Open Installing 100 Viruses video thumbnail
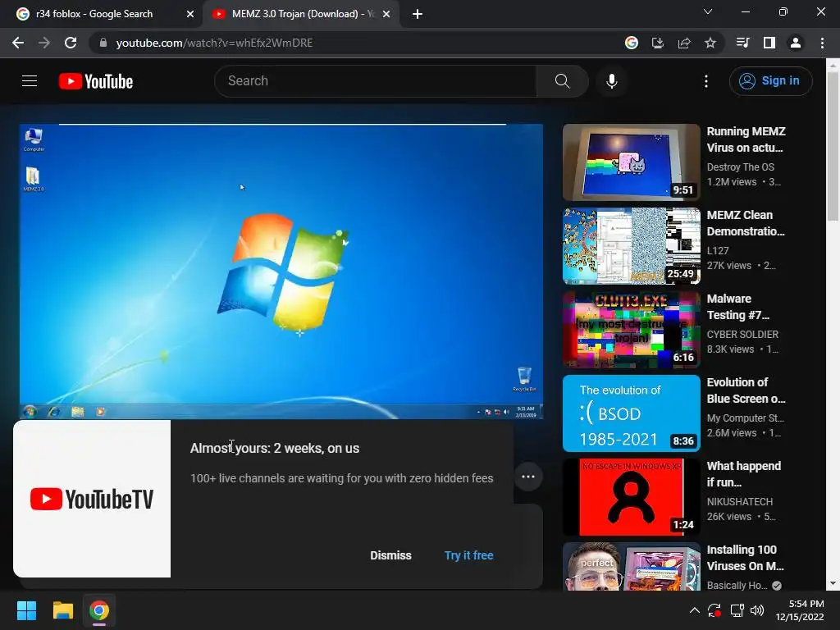The width and height of the screenshot is (840, 630). pos(632,566)
